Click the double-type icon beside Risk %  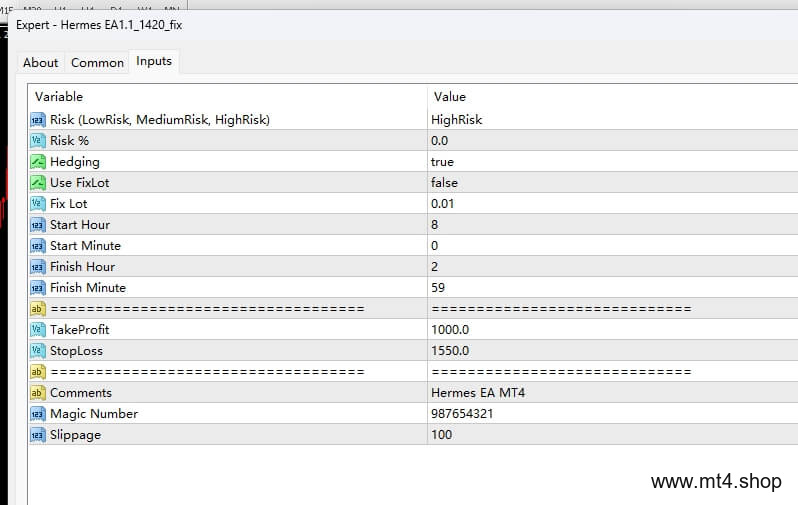coord(38,141)
